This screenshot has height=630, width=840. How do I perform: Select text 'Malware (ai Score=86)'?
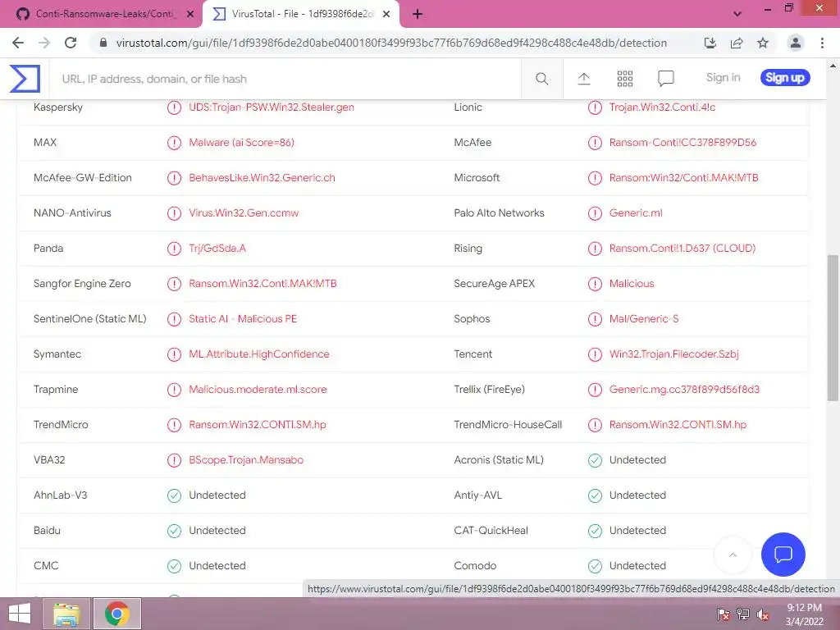click(241, 143)
